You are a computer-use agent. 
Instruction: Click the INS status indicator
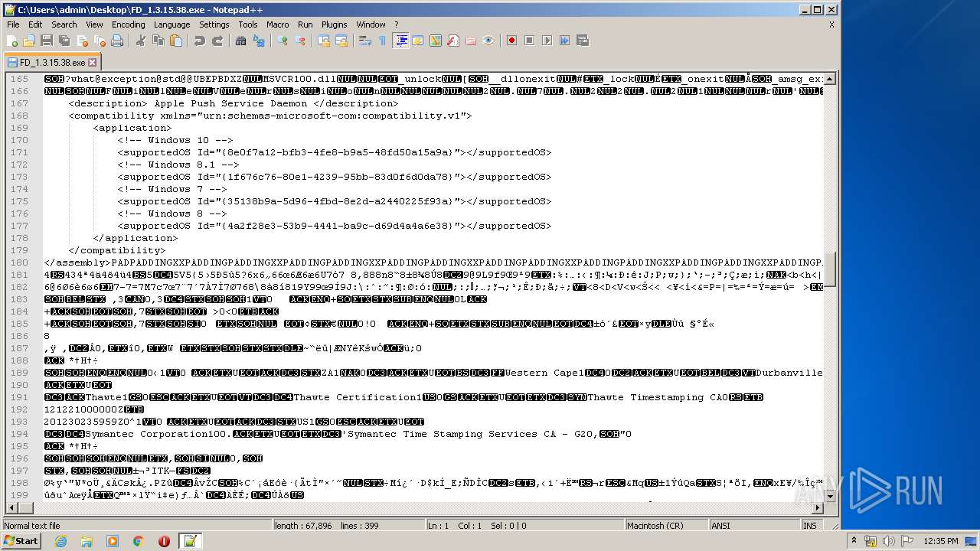click(810, 526)
